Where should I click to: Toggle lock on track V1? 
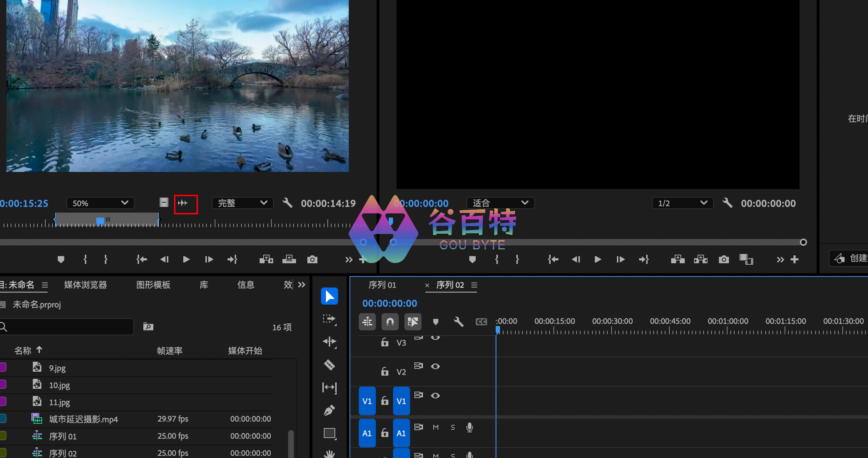click(384, 401)
